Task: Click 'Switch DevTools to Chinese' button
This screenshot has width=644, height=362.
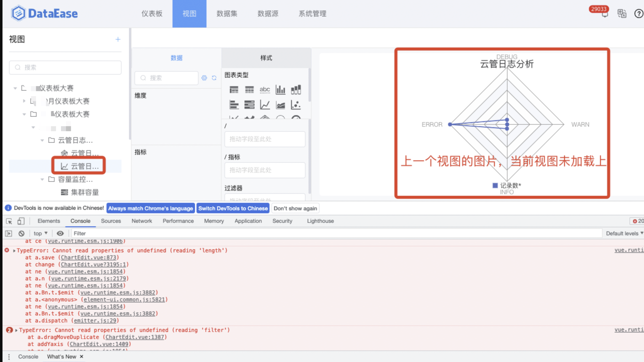Action: pos(233,208)
